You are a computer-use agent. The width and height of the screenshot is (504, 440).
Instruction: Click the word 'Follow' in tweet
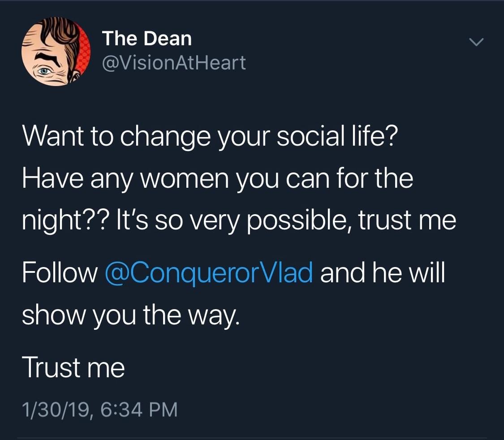[60, 272]
